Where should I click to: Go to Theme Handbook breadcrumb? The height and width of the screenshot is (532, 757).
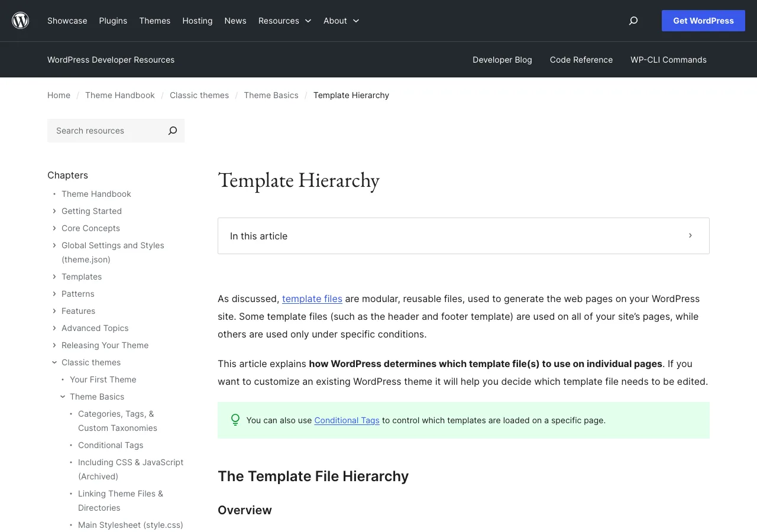120,95
